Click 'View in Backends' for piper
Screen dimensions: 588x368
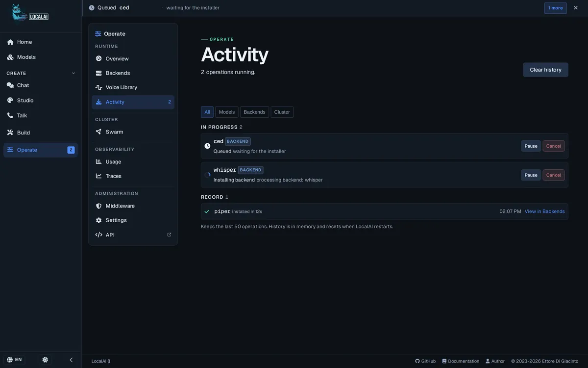tap(544, 211)
